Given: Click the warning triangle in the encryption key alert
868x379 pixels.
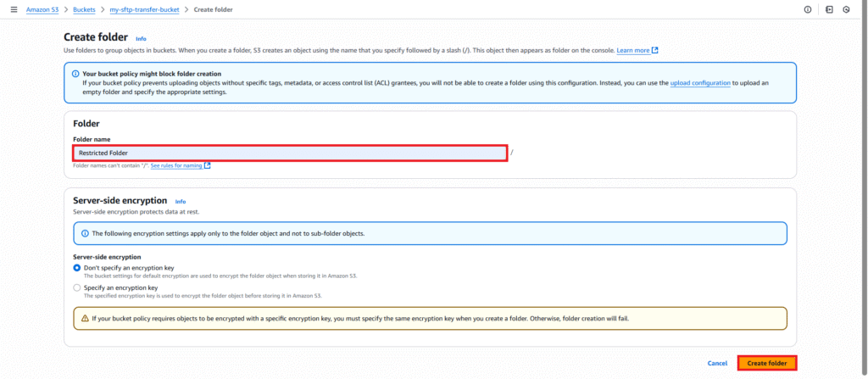Looking at the screenshot, I should (x=85, y=319).
